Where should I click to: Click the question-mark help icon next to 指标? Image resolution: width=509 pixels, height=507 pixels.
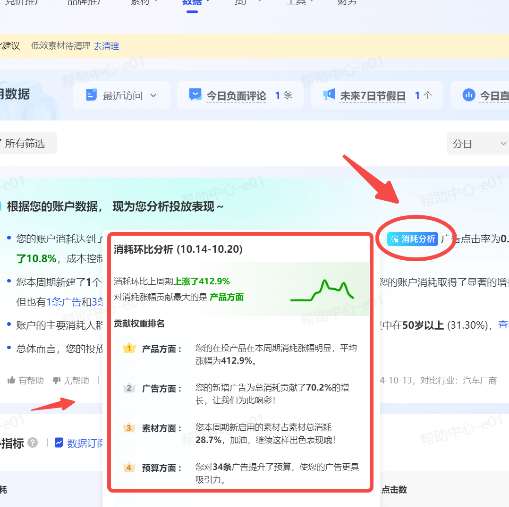pyautogui.click(x=33, y=443)
